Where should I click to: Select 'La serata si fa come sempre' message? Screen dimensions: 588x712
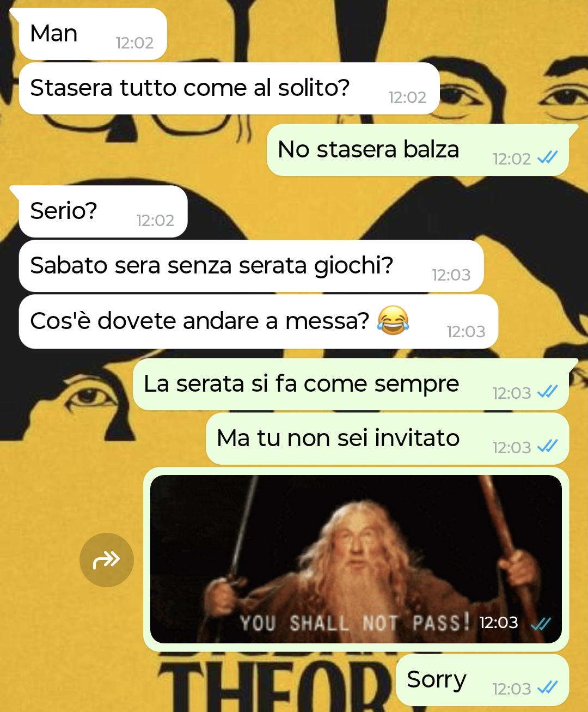pyautogui.click(x=351, y=384)
